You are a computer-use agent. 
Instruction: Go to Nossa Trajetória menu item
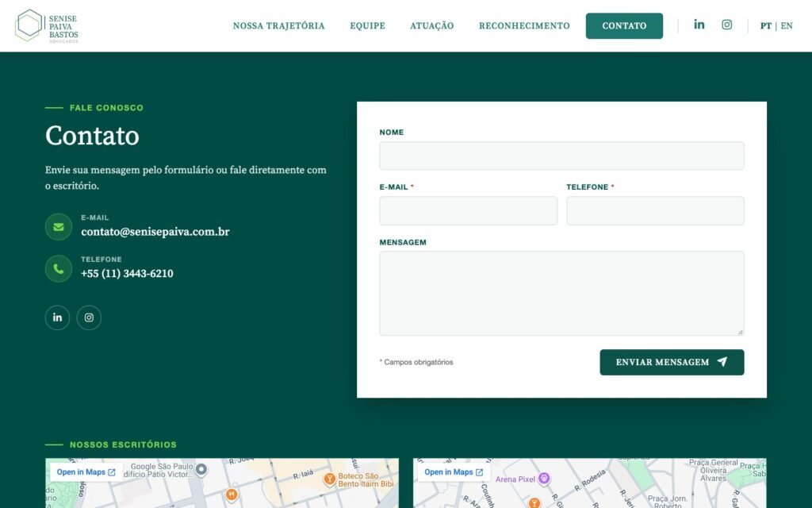coord(278,25)
